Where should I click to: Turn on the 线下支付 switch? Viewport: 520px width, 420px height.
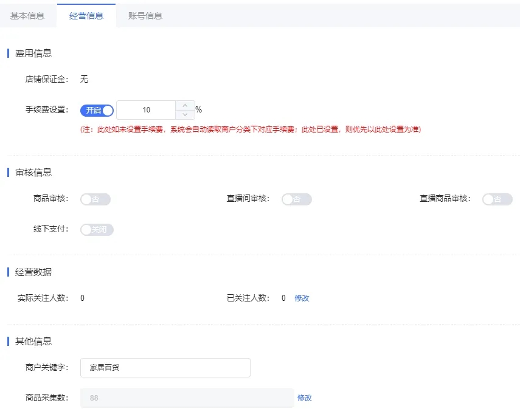96,230
